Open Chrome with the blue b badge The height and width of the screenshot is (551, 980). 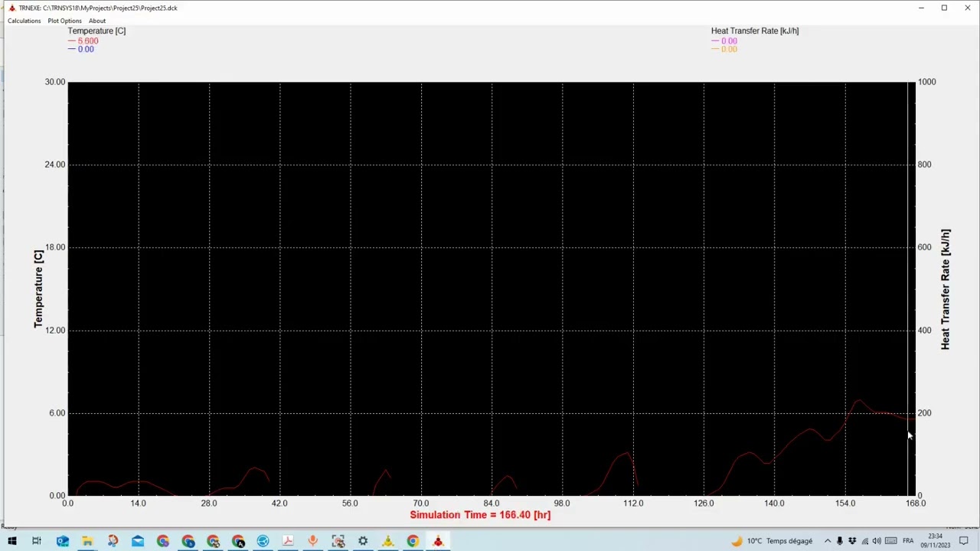point(188,541)
